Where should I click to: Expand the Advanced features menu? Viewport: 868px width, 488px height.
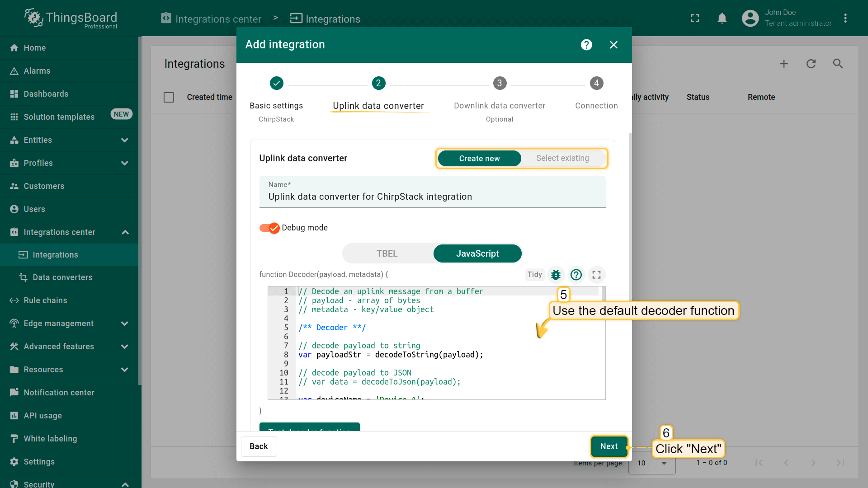[125, 347]
